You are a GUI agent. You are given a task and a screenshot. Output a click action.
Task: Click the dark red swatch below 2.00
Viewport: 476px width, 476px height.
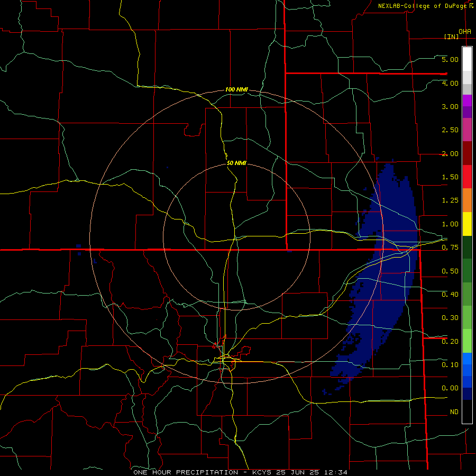point(467,153)
